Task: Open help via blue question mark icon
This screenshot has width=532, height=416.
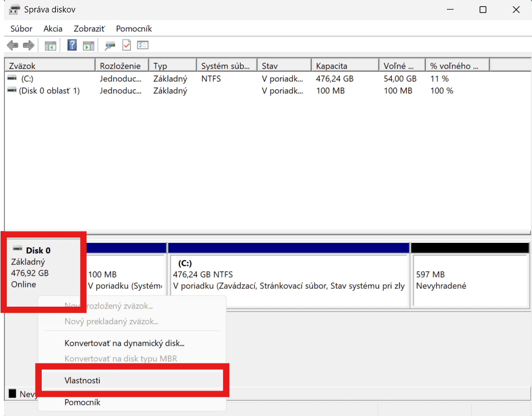Action: pyautogui.click(x=72, y=46)
